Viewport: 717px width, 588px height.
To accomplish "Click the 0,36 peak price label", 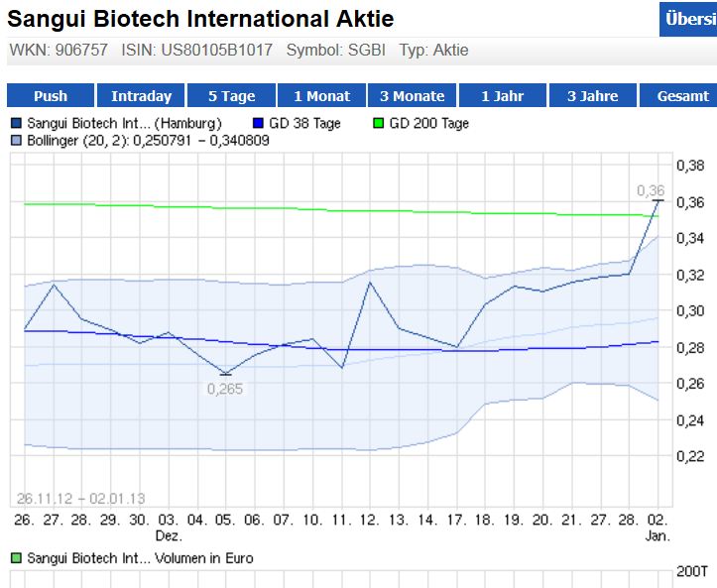I will [x=651, y=190].
